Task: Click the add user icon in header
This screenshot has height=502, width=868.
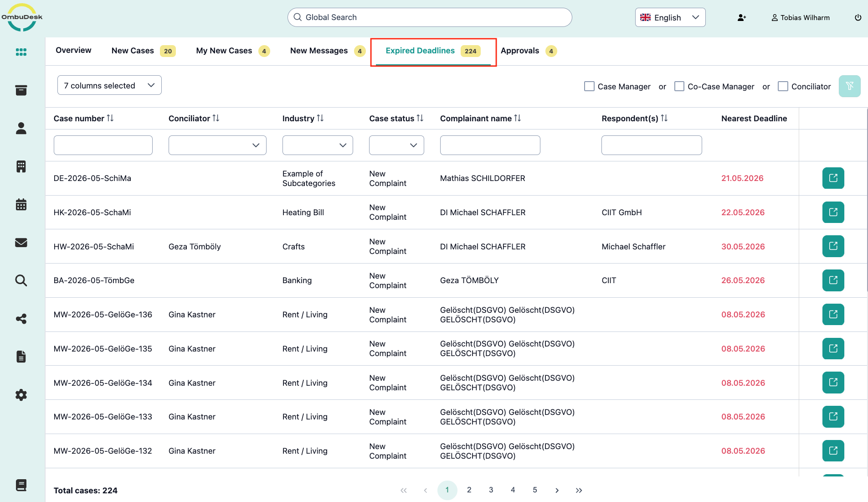Action: (742, 17)
